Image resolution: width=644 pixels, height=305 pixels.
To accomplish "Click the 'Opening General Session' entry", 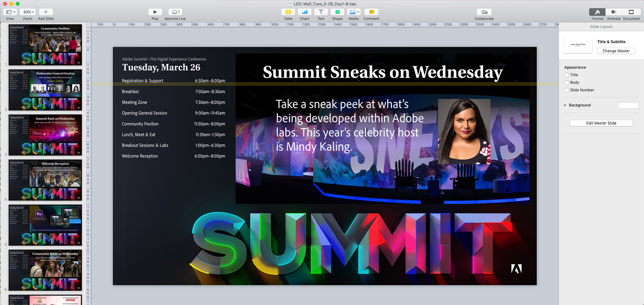I will pyautogui.click(x=145, y=113).
